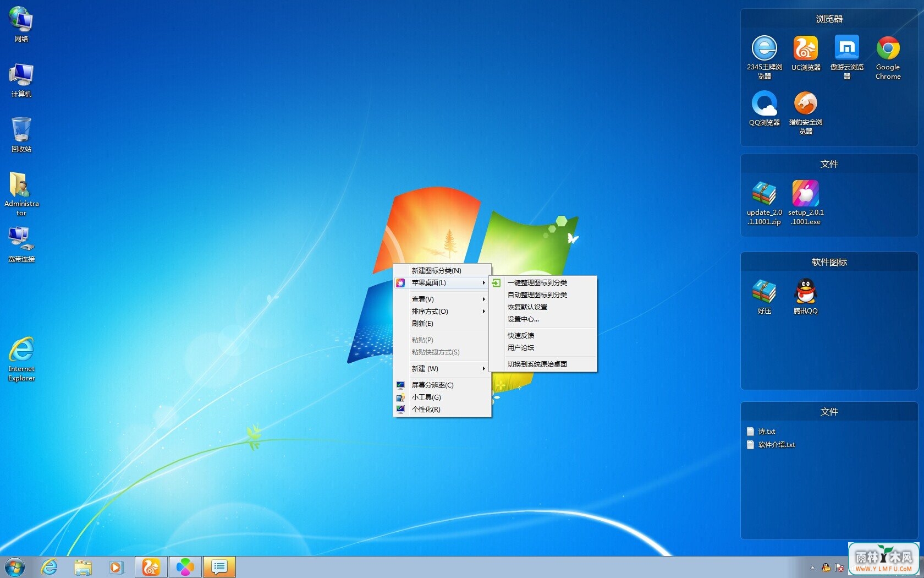Select the Internet Explorer desktop icon
Screen dimensions: 924x578
point(21,359)
